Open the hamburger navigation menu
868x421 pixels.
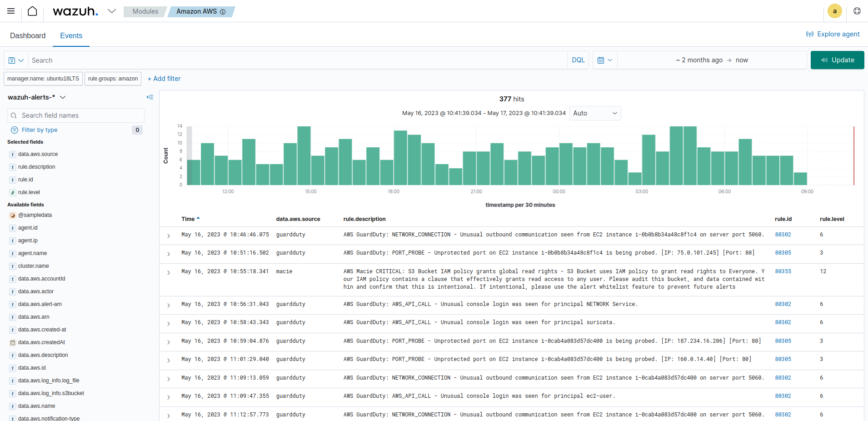click(11, 11)
